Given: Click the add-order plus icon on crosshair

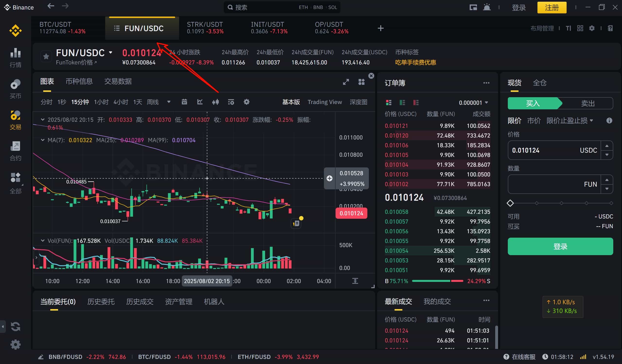Looking at the screenshot, I should [x=329, y=178].
